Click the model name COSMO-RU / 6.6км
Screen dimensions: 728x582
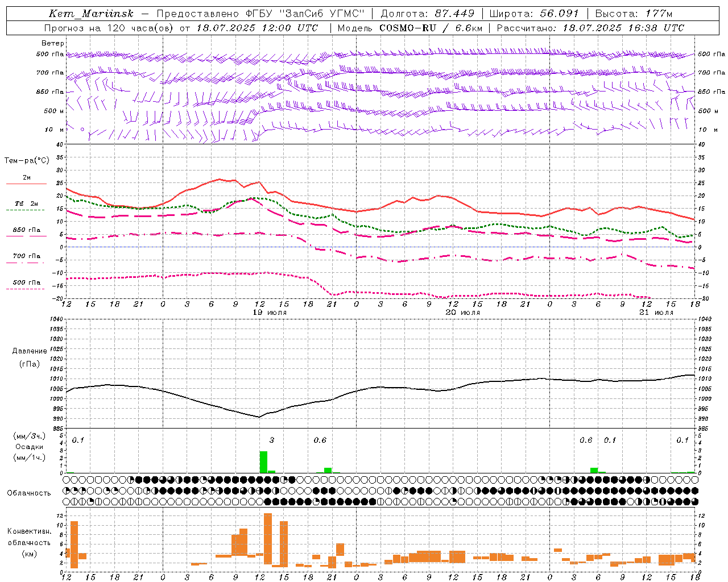(x=431, y=28)
